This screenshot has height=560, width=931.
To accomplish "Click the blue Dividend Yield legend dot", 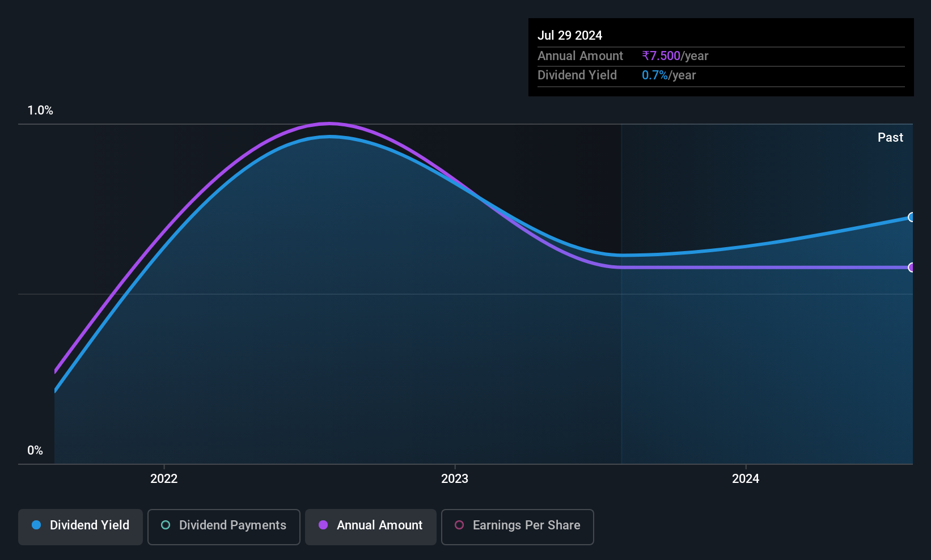I will [x=36, y=525].
